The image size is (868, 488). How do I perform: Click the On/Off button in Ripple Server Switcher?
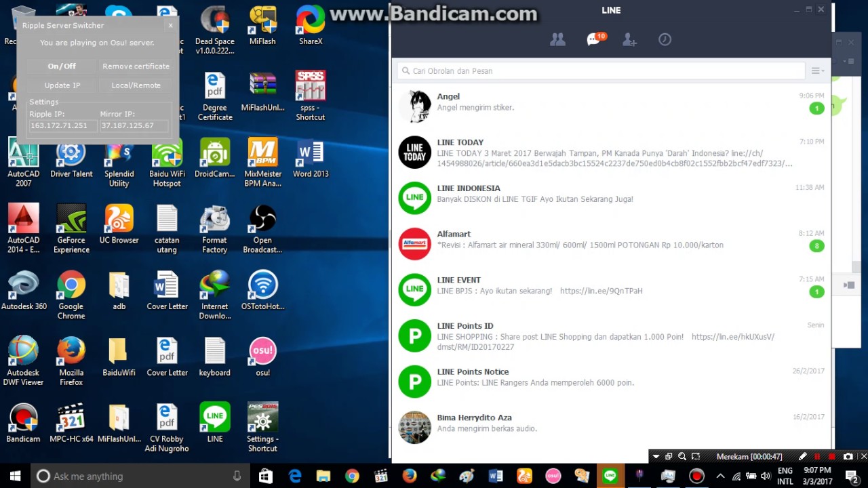pos(62,66)
